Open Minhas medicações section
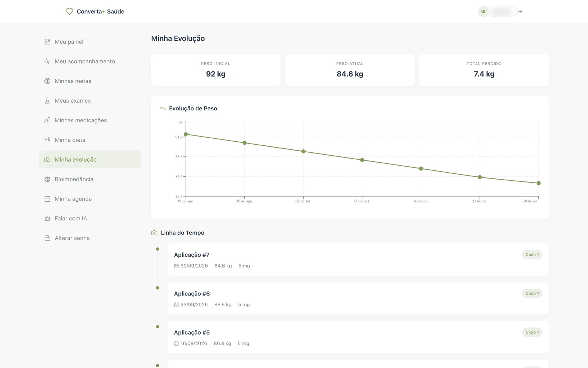The height and width of the screenshot is (368, 588). coord(90,120)
